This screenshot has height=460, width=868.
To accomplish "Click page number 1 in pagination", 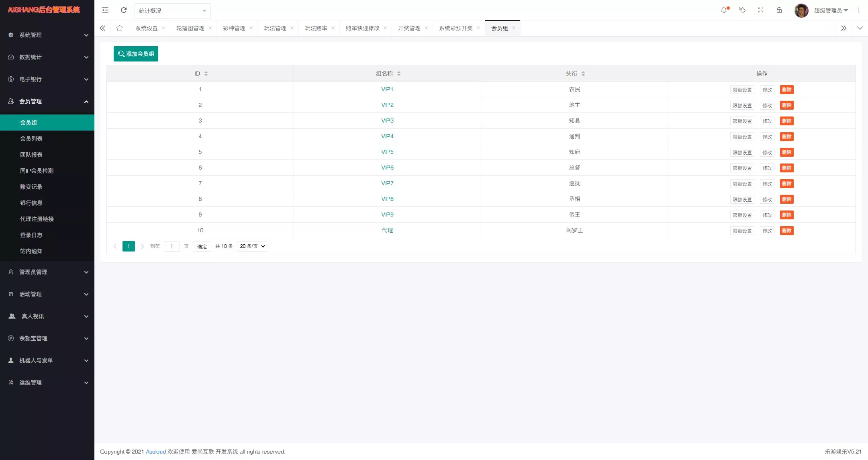I will (129, 246).
